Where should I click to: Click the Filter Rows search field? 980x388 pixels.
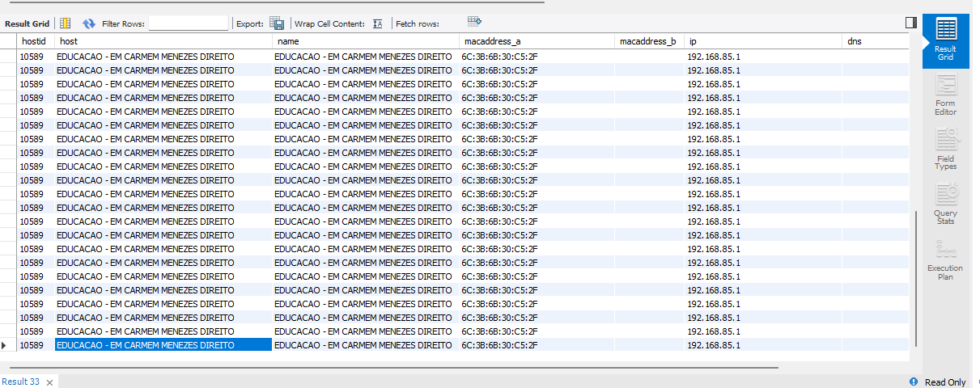pyautogui.click(x=189, y=23)
